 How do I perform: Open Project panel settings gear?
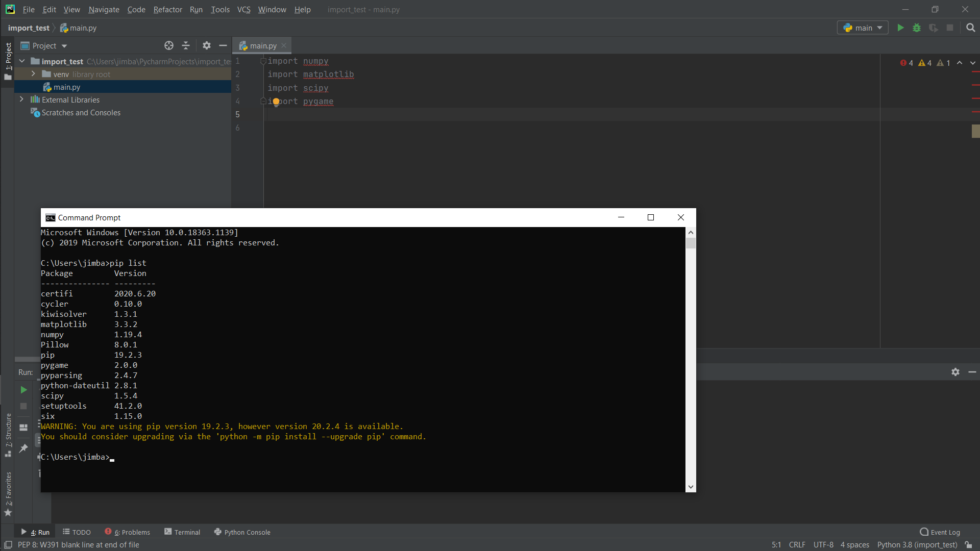[206, 45]
